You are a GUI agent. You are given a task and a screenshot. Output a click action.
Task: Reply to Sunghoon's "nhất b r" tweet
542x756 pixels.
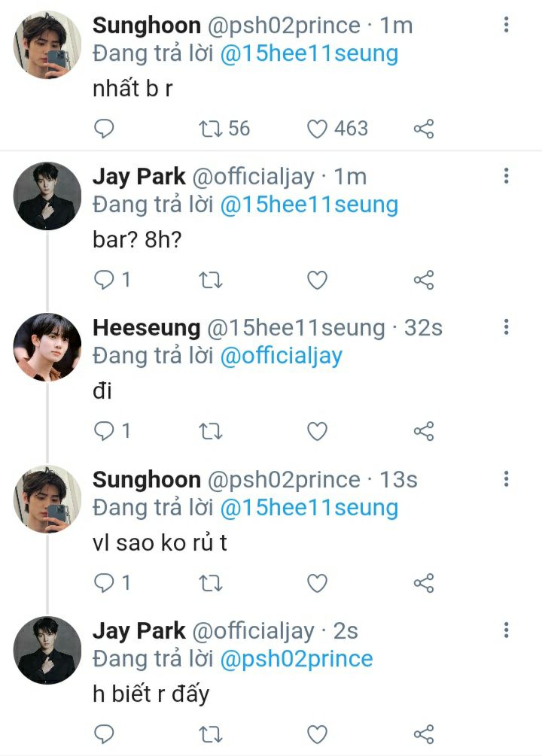coord(104,129)
